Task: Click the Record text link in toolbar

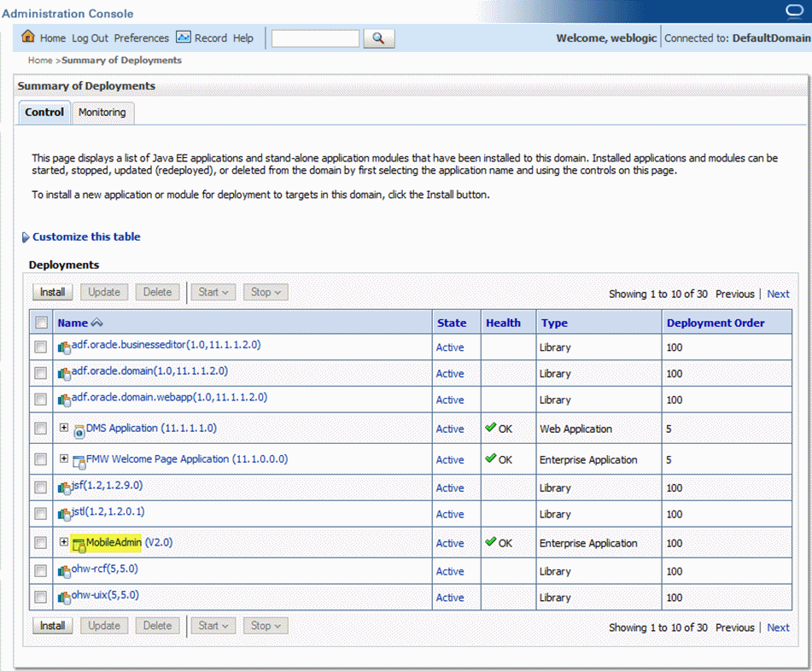Action: pos(211,38)
